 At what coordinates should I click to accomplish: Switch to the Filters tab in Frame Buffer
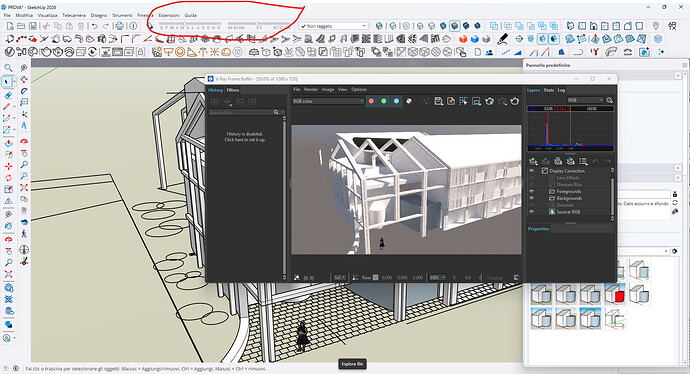pos(233,90)
